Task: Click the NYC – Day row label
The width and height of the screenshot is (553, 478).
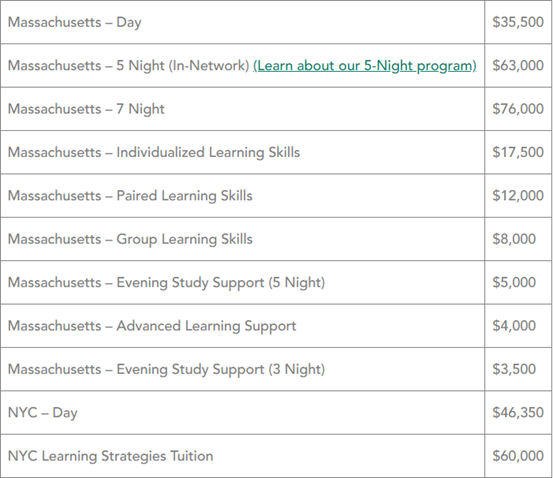Action: coord(43,413)
